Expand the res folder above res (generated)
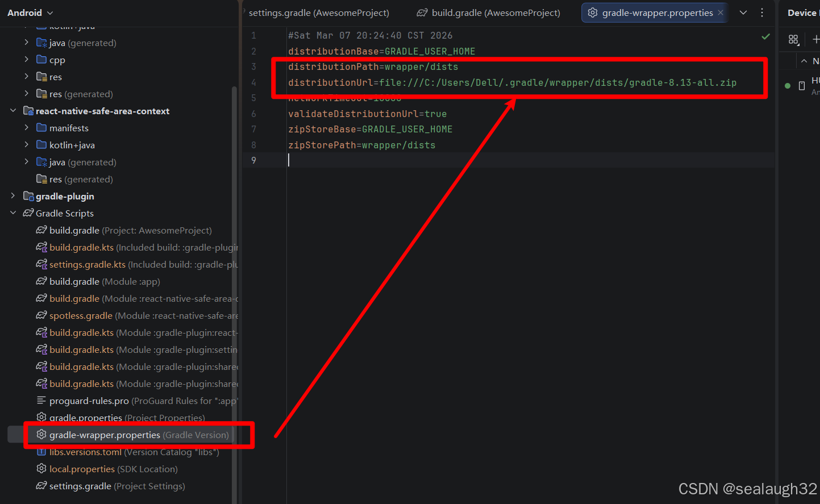 [x=26, y=77]
